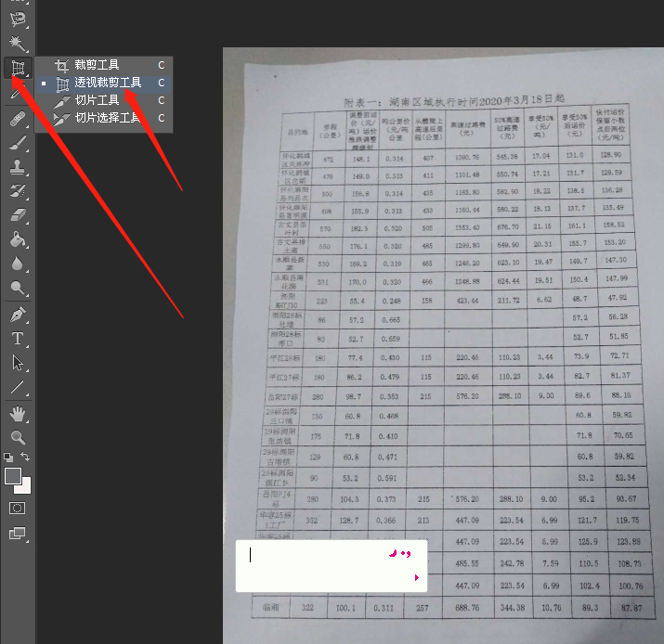This screenshot has height=644, width=664.
Task: Choose 切片选择工具 from the flyout
Action: (x=103, y=118)
